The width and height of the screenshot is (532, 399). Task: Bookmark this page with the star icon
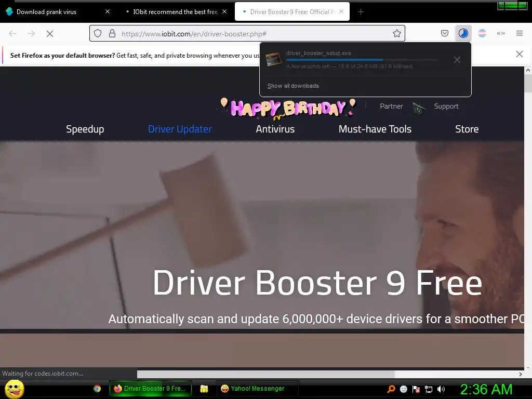coord(396,33)
